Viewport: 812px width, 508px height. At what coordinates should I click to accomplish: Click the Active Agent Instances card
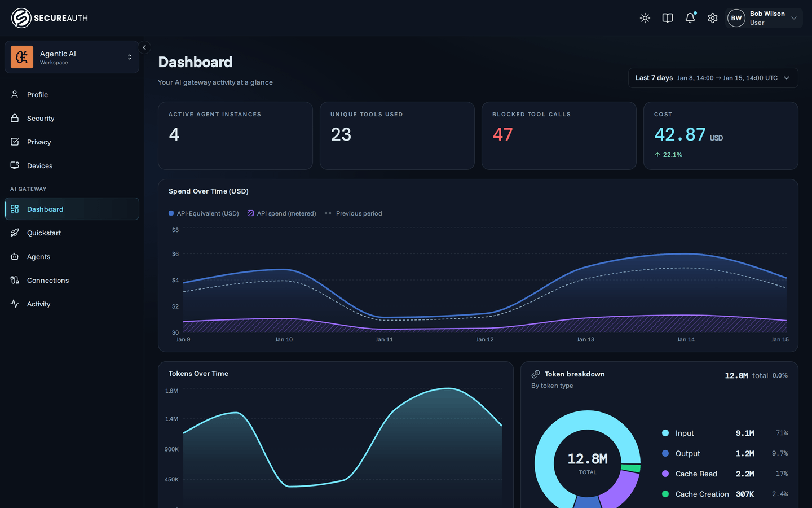(235, 135)
